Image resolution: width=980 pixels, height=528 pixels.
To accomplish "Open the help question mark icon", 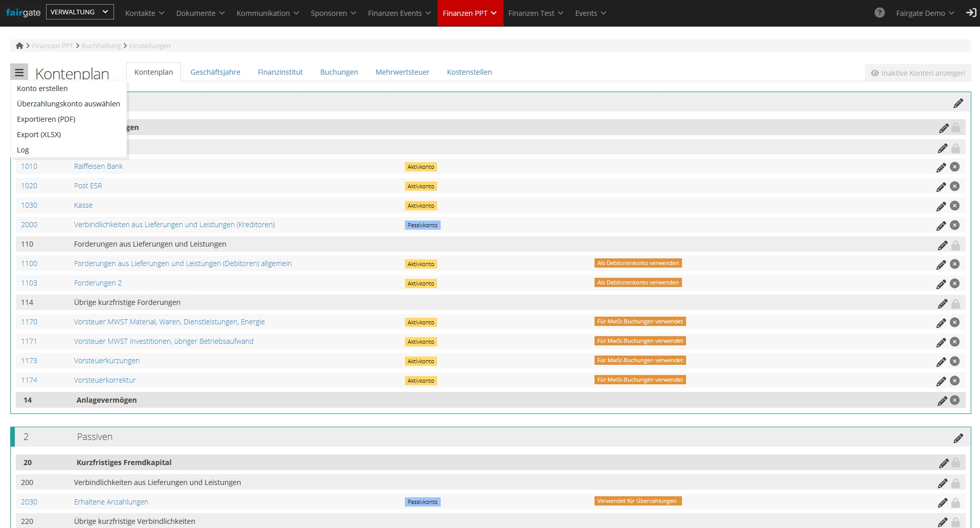I will pyautogui.click(x=879, y=13).
